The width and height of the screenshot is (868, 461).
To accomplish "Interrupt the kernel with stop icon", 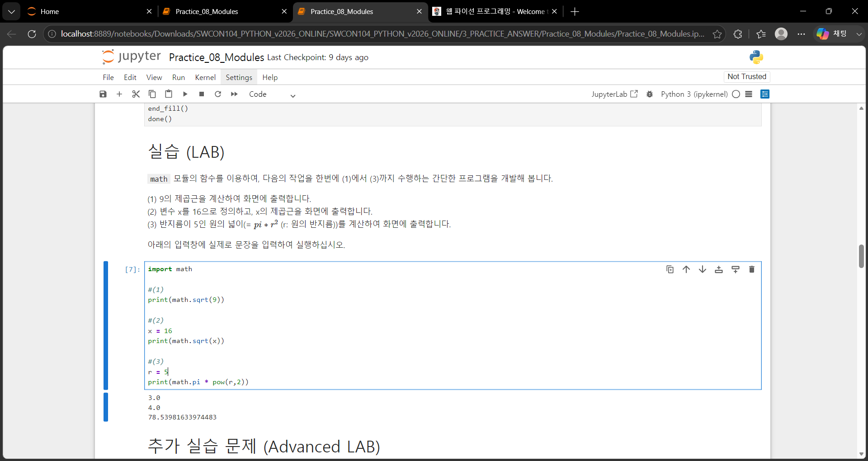I will 202,94.
